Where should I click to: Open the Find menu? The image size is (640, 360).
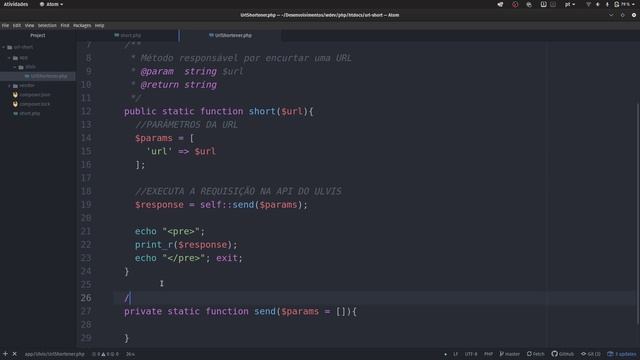[x=65, y=25]
